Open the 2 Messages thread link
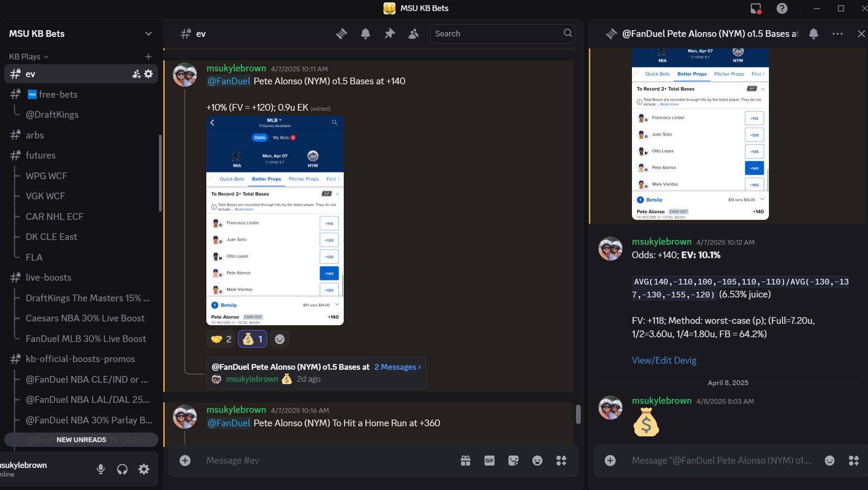The image size is (868, 490). point(397,367)
